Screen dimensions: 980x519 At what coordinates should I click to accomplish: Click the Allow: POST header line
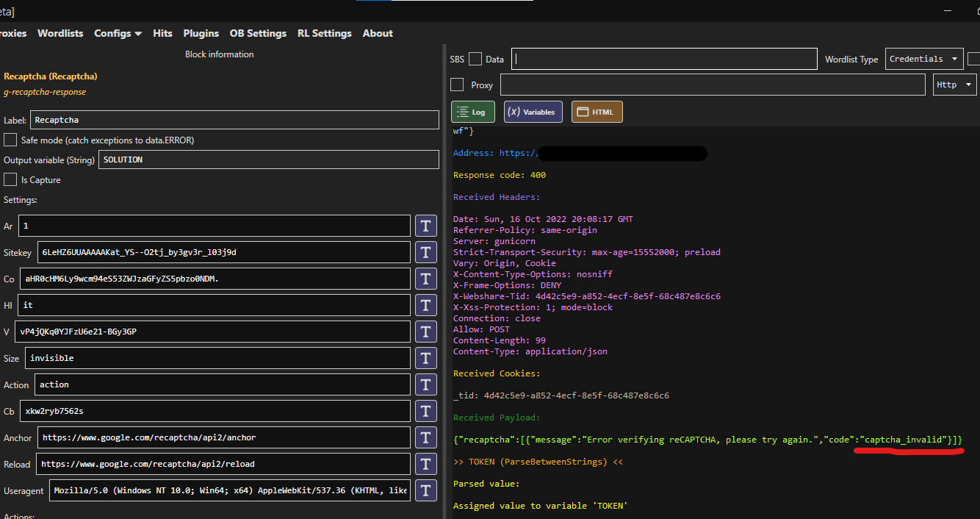point(481,329)
